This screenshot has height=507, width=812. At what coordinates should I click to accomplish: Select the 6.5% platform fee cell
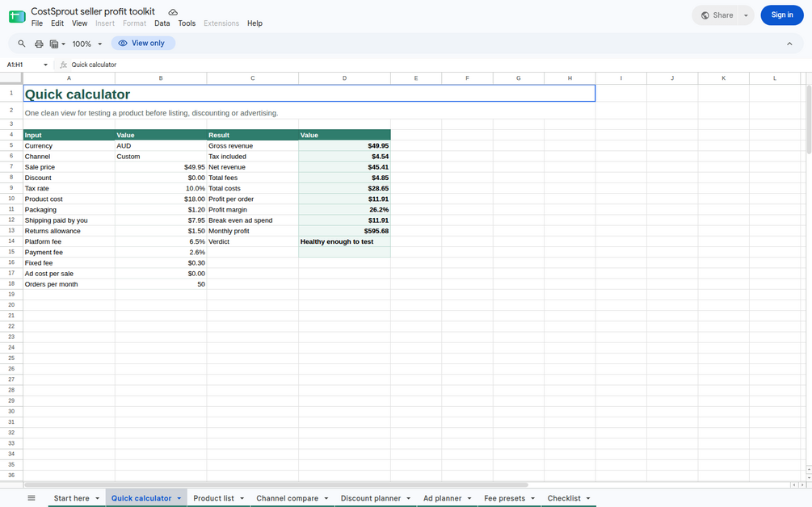coord(161,241)
